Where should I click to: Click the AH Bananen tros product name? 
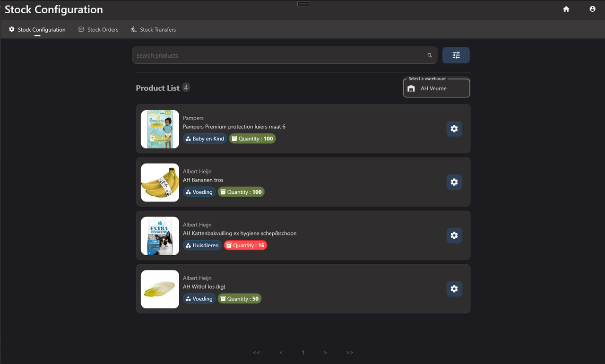coord(203,180)
